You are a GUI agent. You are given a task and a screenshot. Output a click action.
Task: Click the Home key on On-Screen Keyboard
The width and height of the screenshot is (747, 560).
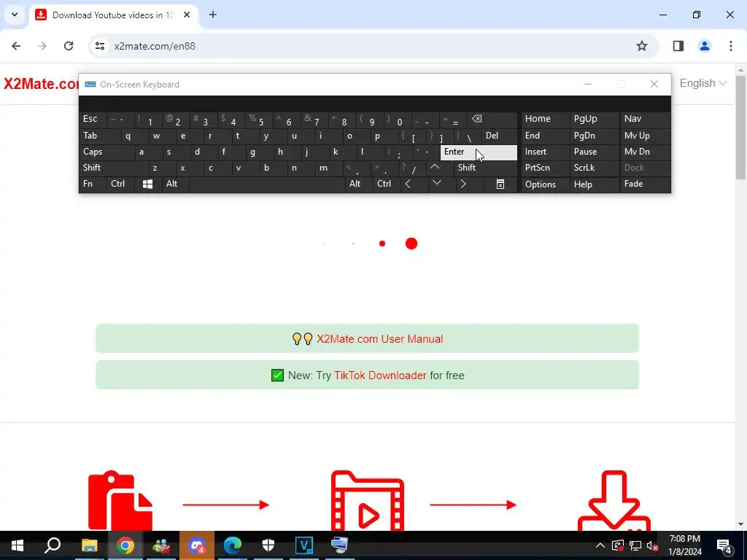pos(545,119)
